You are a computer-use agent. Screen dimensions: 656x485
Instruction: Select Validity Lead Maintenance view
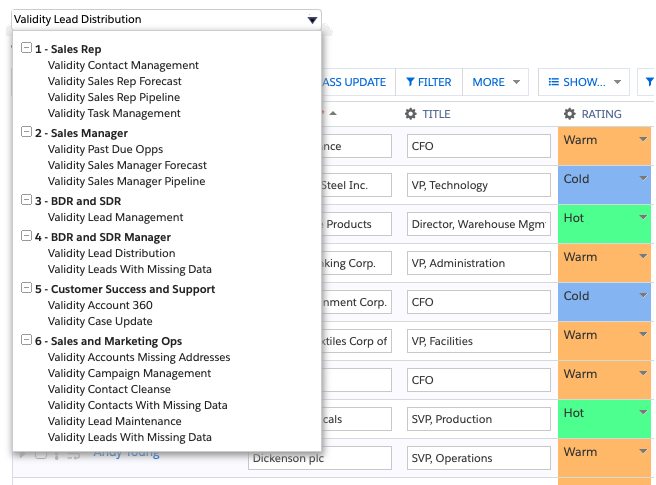point(115,421)
